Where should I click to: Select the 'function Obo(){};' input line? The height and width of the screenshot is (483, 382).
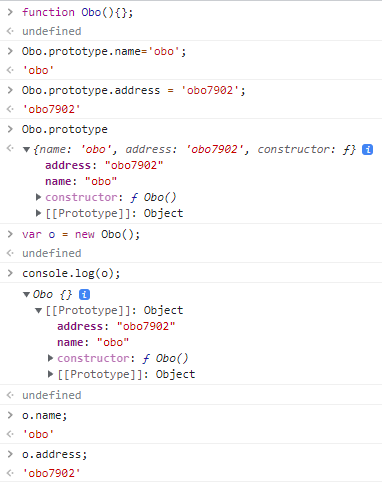(77, 12)
